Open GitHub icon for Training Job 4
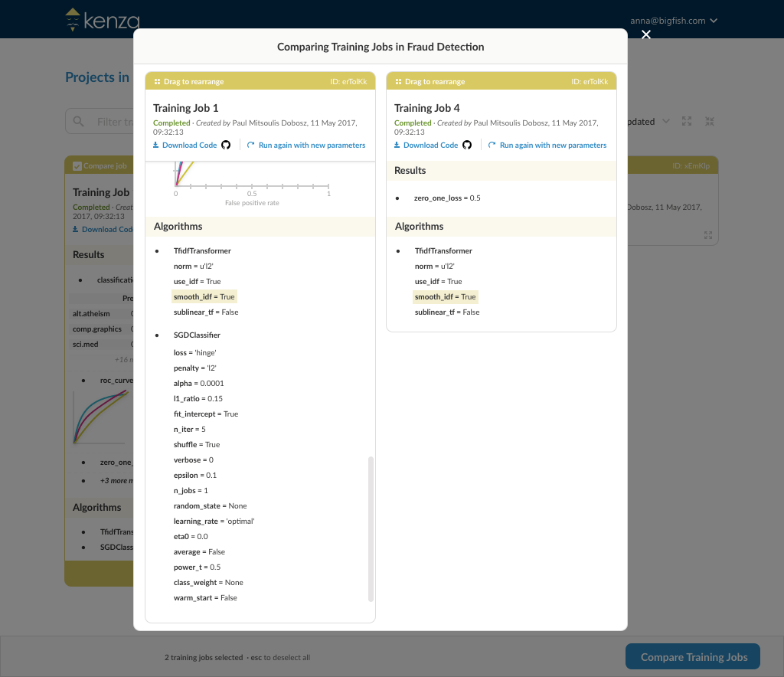784x677 pixels. click(x=467, y=145)
